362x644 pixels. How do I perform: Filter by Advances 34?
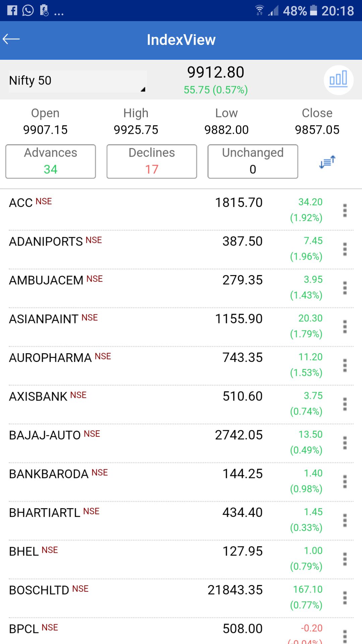[x=51, y=161]
